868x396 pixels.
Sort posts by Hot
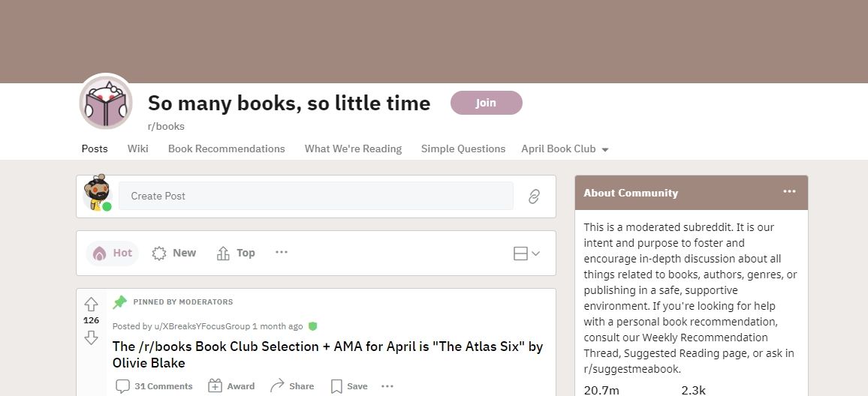[113, 253]
